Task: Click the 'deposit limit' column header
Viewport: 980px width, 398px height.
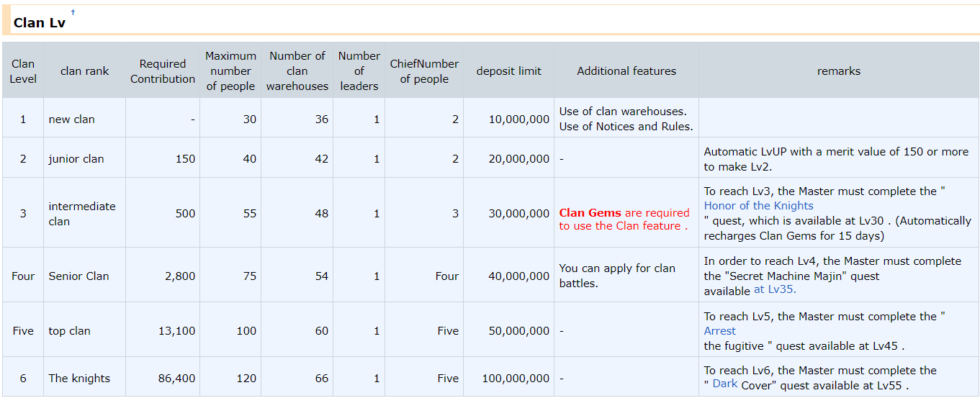Action: point(508,71)
